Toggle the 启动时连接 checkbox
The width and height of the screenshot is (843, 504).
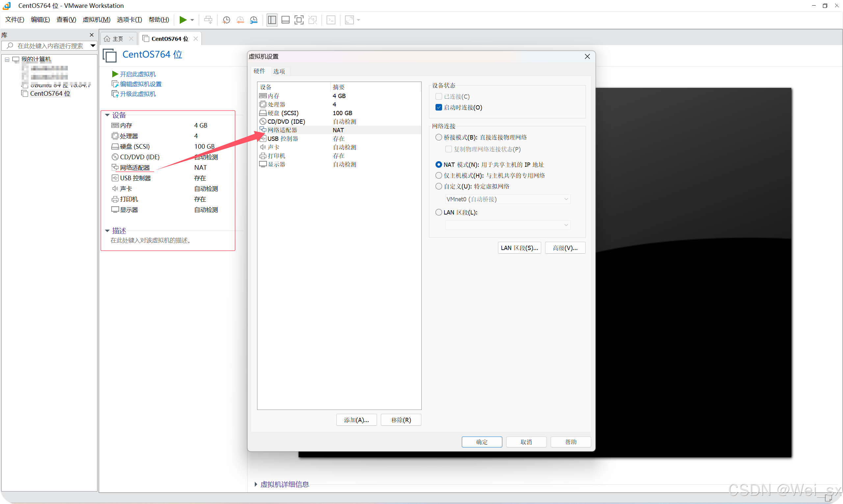pos(439,107)
